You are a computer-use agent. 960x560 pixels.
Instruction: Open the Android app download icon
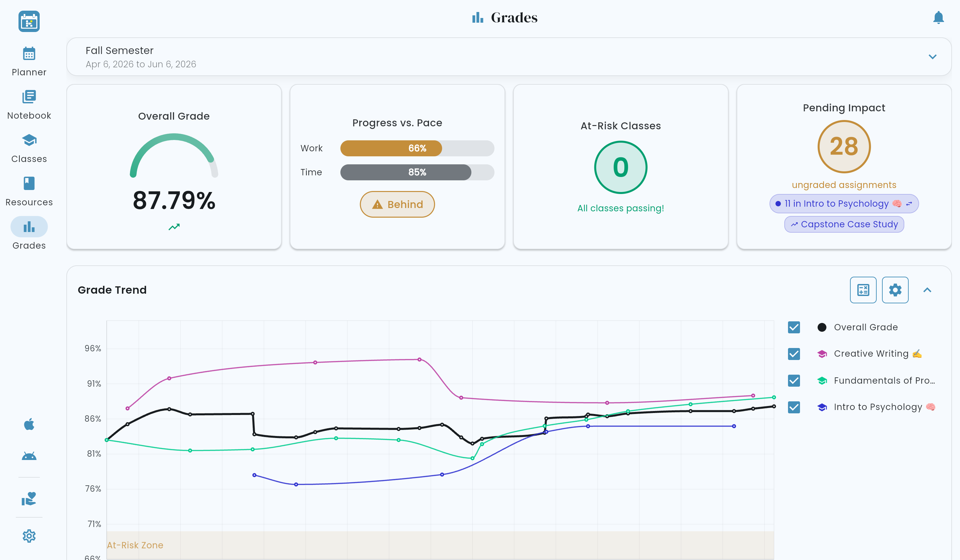tap(29, 456)
